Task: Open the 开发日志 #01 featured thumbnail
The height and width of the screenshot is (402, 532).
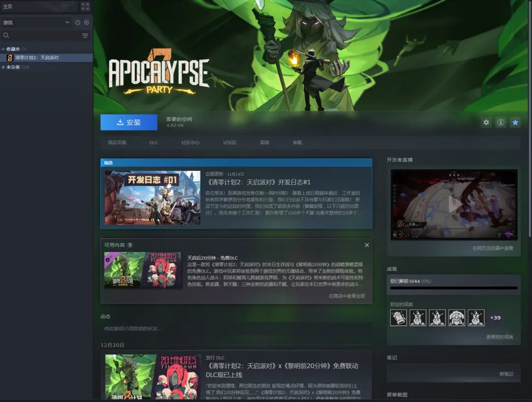Action: (153, 198)
